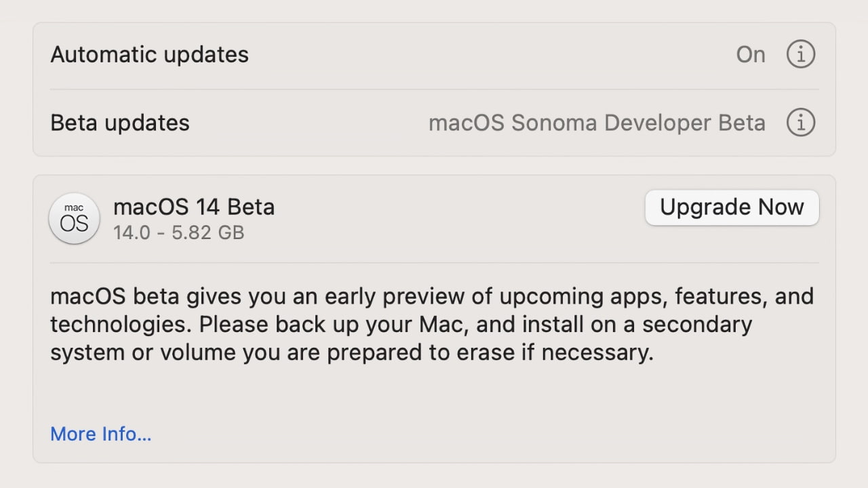Click the round macOS icon

click(x=75, y=218)
